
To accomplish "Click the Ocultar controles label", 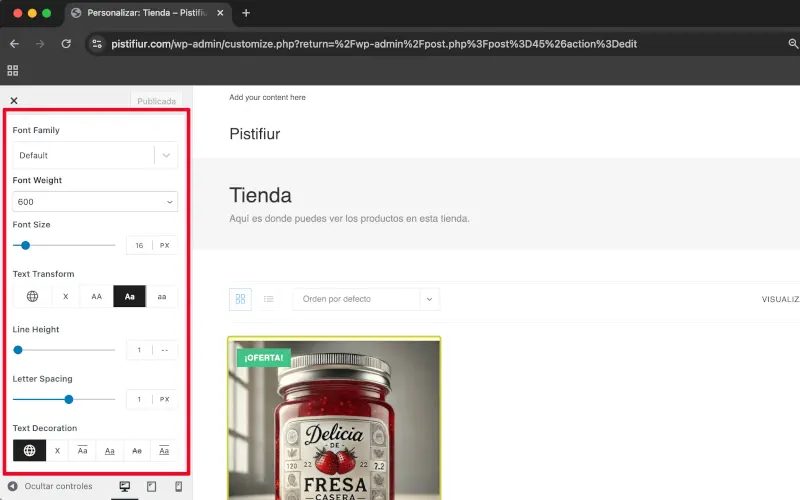I will pos(58,486).
